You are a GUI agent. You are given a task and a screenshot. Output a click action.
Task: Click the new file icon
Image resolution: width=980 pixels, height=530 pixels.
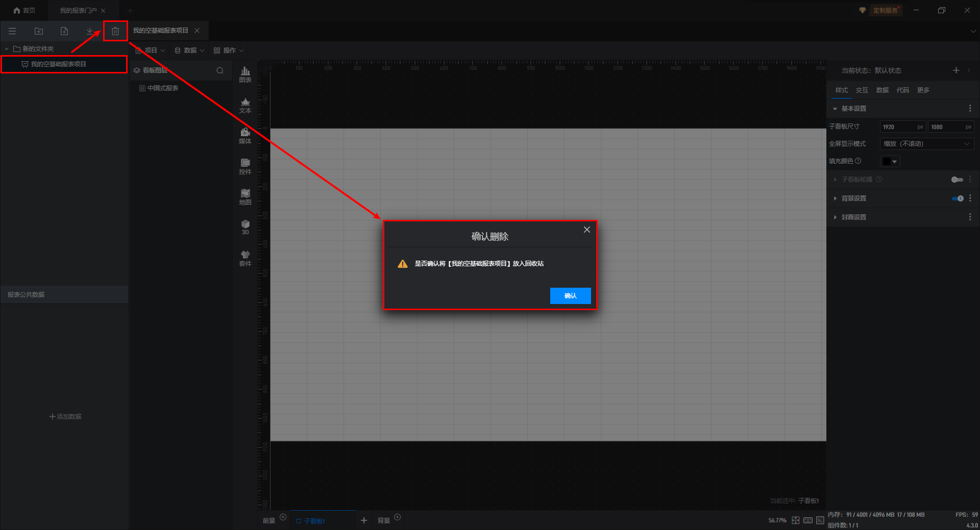(x=64, y=31)
